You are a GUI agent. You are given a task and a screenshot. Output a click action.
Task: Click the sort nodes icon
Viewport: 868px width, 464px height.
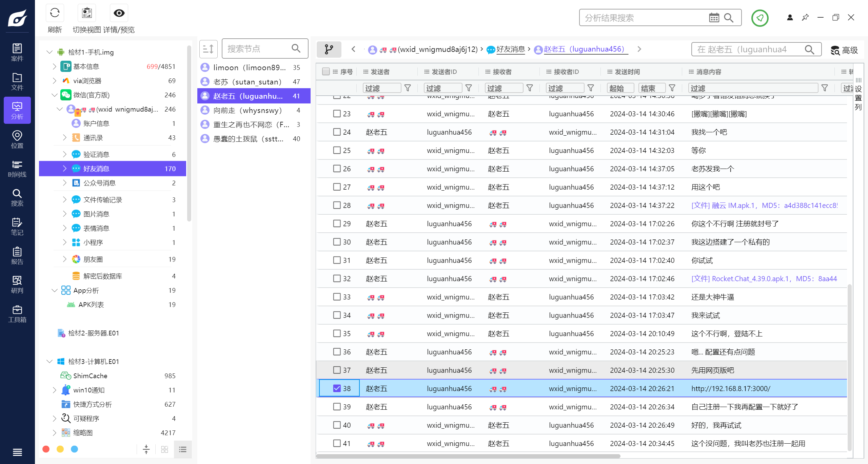(208, 49)
